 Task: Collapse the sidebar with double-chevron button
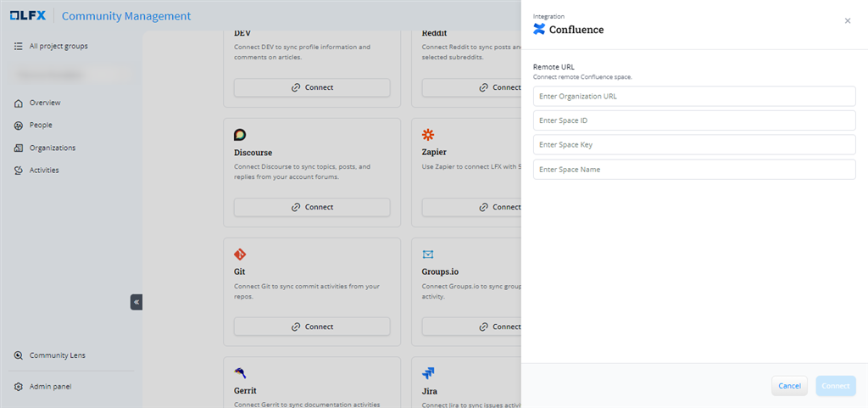click(136, 302)
